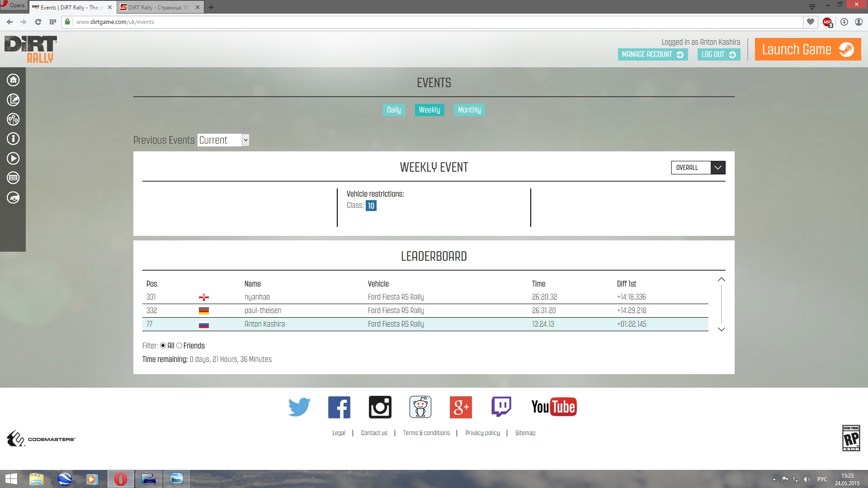868x488 pixels.
Task: Select the All filter radio button
Action: click(163, 346)
